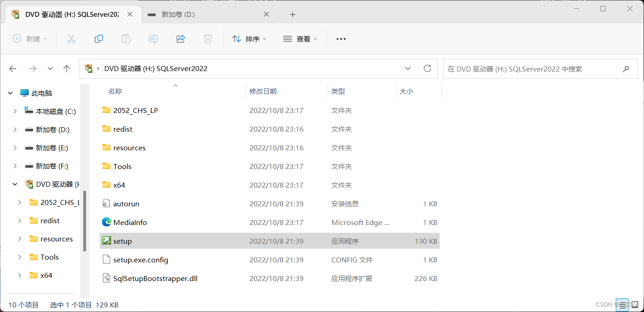The image size is (644, 312).
Task: Click the Cut scissors icon
Action: (71, 39)
